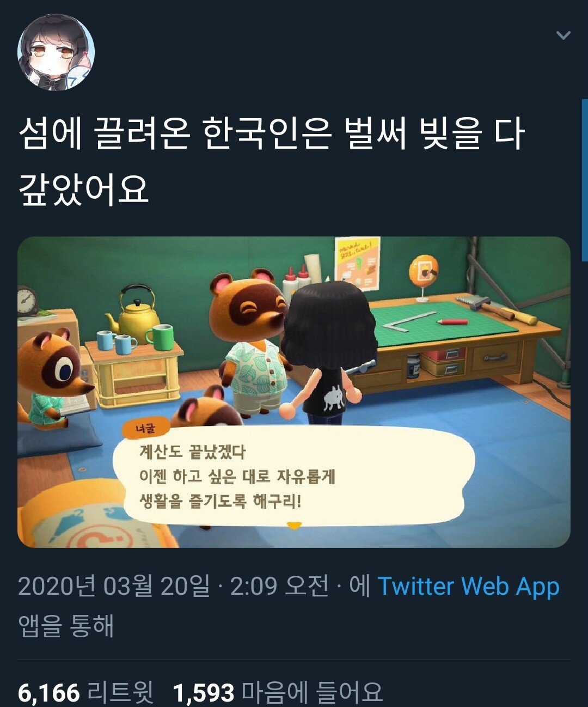
Task: Click the dialogue line 계산도 끝났겠다
Action: [x=193, y=452]
